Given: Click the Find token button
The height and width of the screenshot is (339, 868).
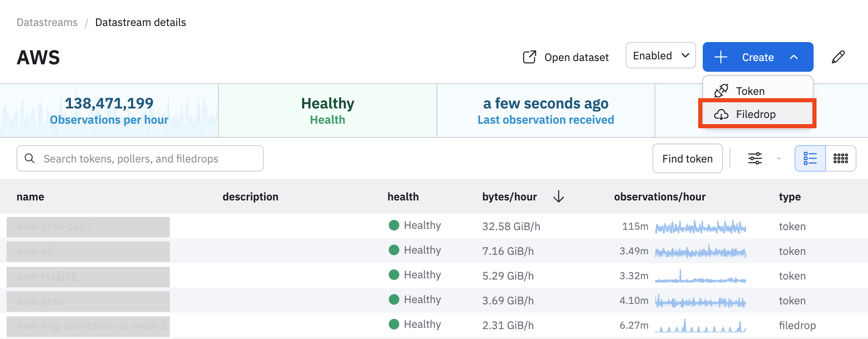Looking at the screenshot, I should (x=687, y=158).
